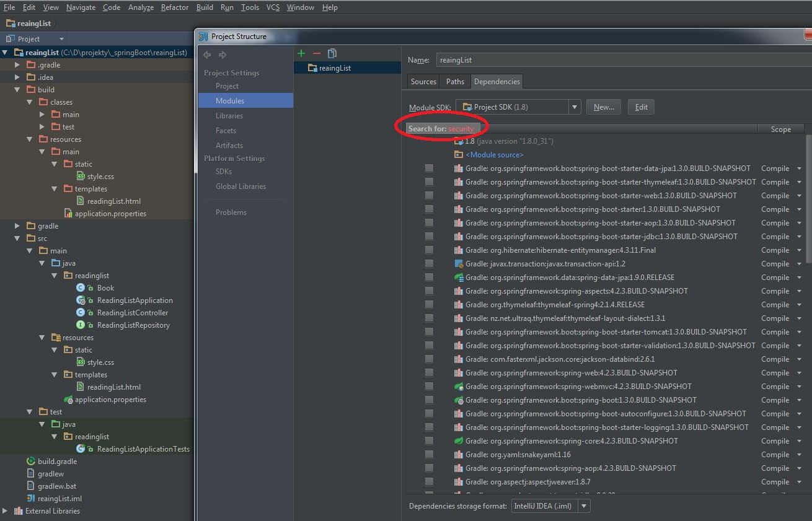Click the JDK icon beside 1.8 java version
The width and height of the screenshot is (812, 521).
[459, 141]
